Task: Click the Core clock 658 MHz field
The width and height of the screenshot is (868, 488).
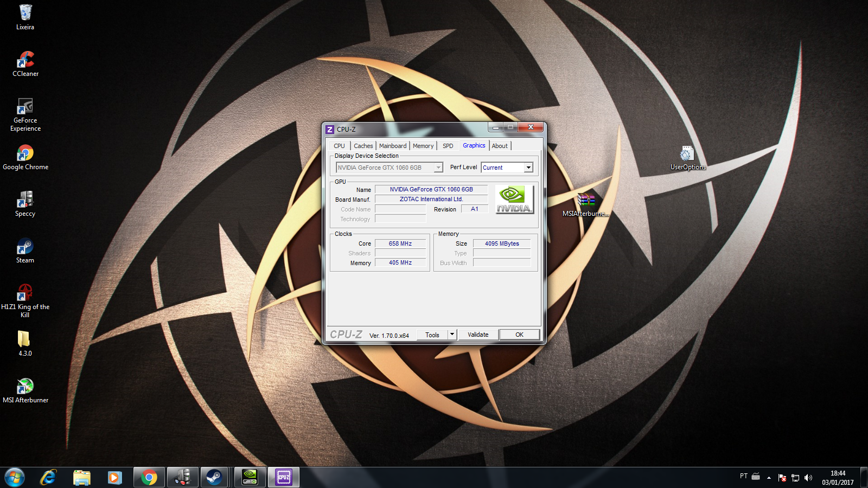Action: coord(400,243)
